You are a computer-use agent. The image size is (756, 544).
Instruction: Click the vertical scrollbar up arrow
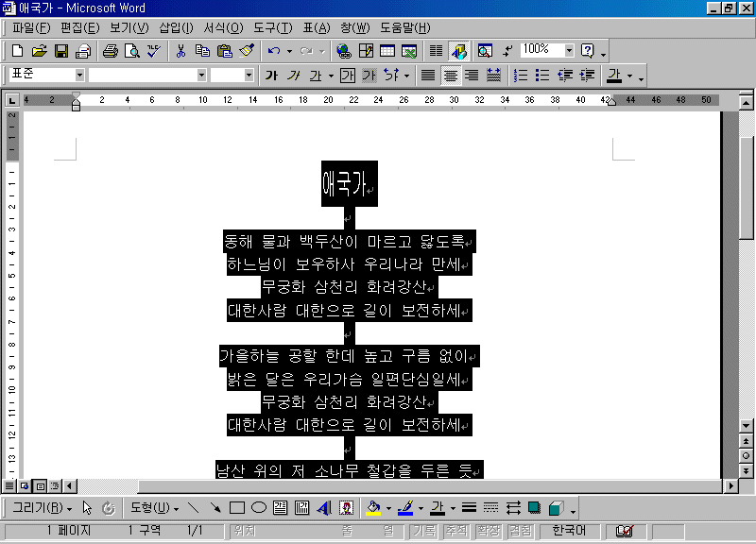tap(746, 102)
